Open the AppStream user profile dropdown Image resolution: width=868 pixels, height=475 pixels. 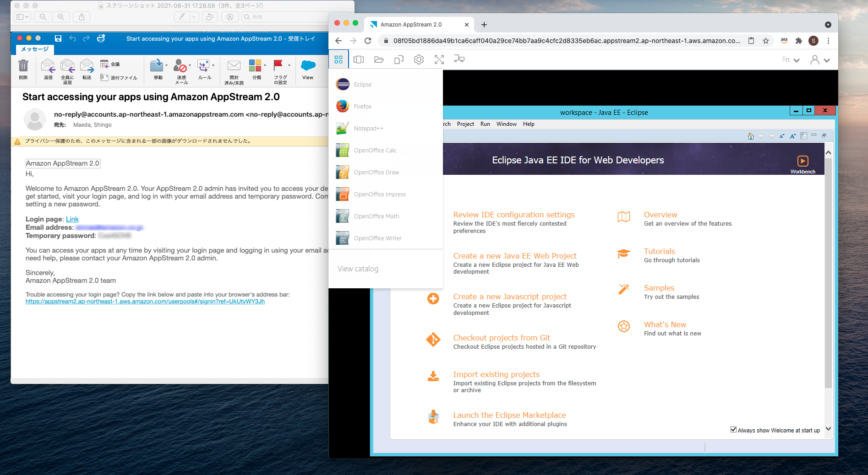(x=820, y=60)
